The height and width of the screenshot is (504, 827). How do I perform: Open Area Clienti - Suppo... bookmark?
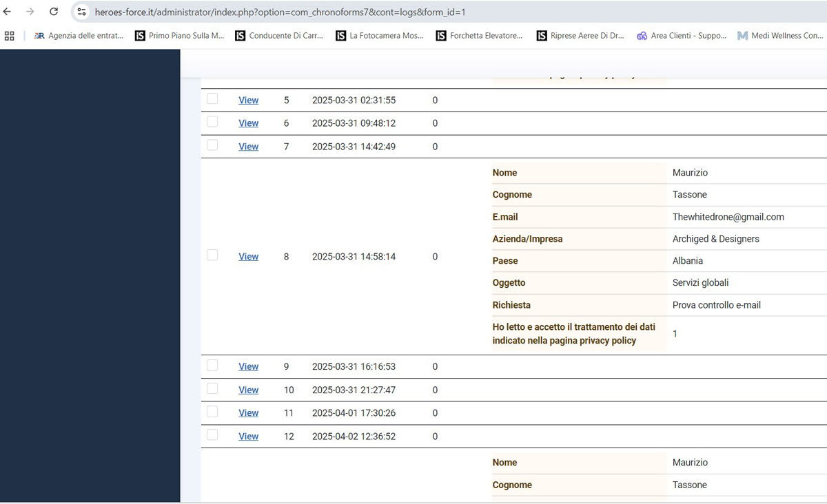pos(681,36)
